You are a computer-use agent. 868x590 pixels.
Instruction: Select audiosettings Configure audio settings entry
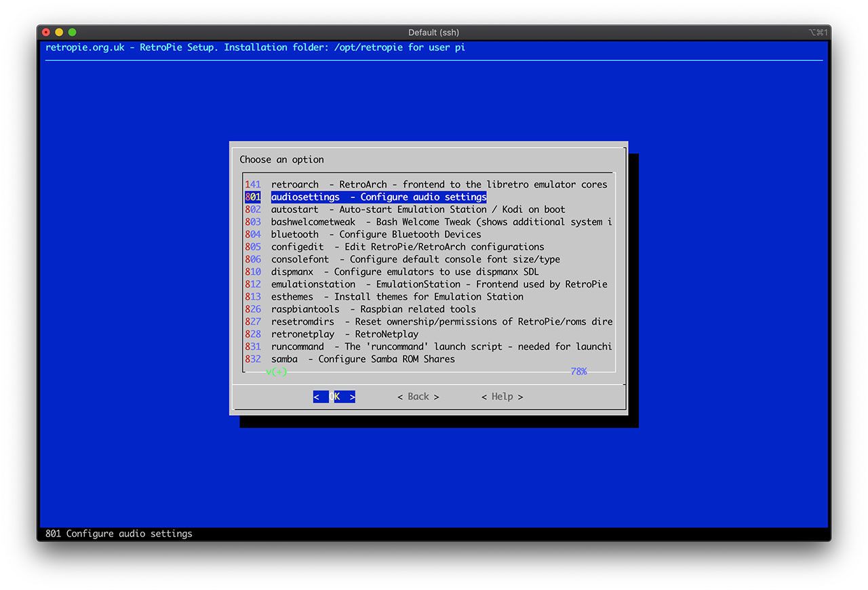(x=378, y=197)
